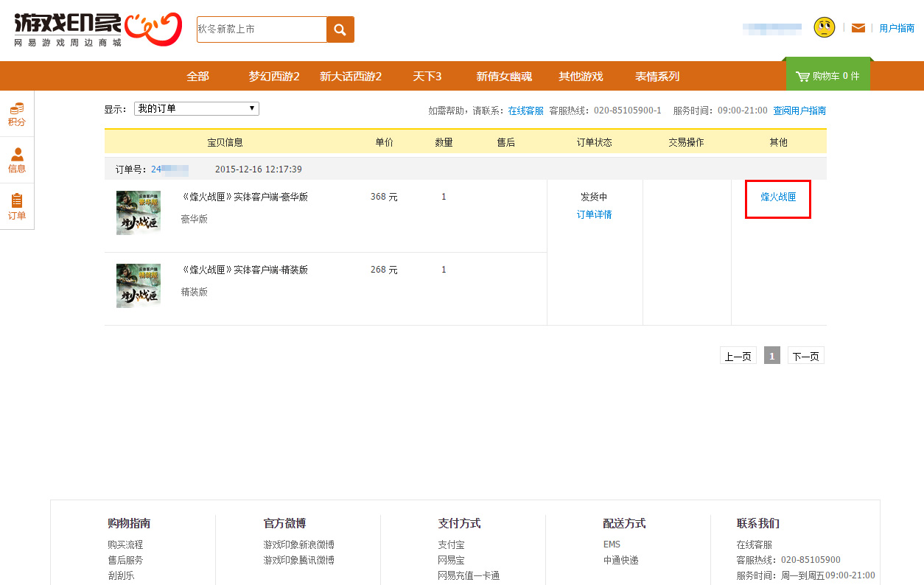Click the 配送方式 footer heading
This screenshot has width=924, height=585.
pos(624,523)
